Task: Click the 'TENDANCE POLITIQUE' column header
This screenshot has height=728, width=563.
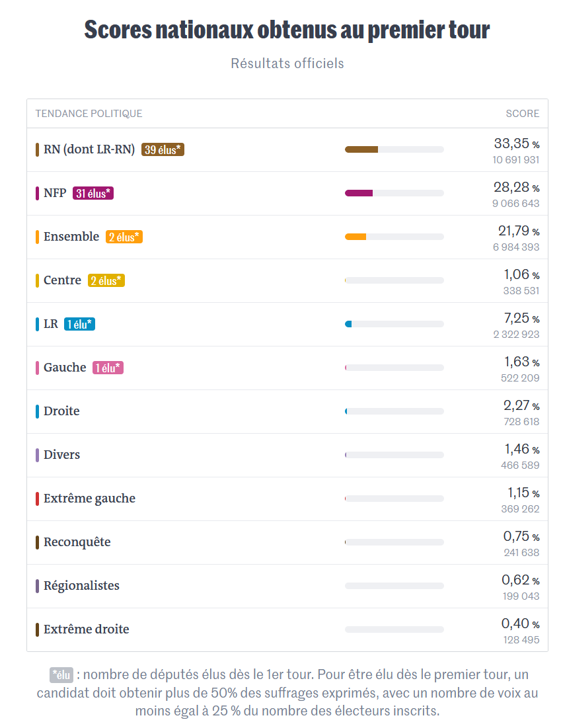Action: [89, 114]
